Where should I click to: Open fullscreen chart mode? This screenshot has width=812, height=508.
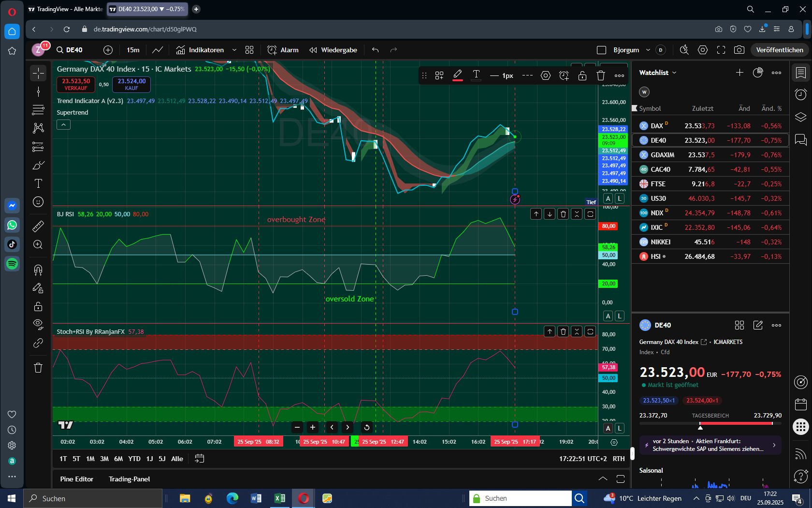[x=721, y=50]
